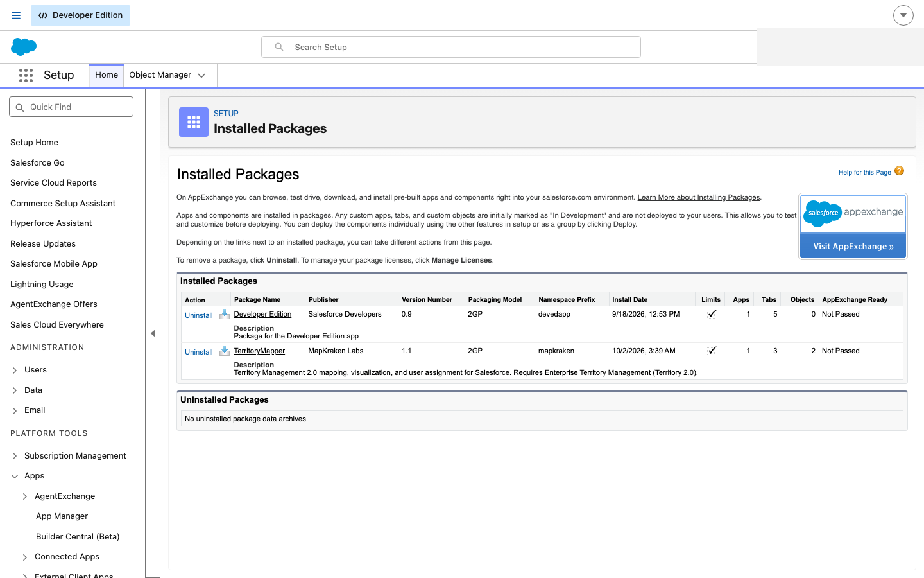Click the Help for this Page link
This screenshot has height=578, width=924.
point(864,172)
